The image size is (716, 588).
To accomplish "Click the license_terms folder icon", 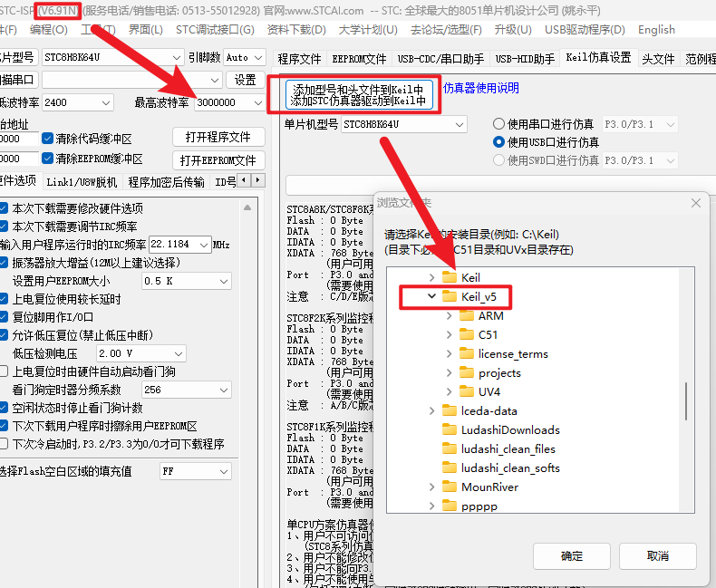I will (x=466, y=354).
